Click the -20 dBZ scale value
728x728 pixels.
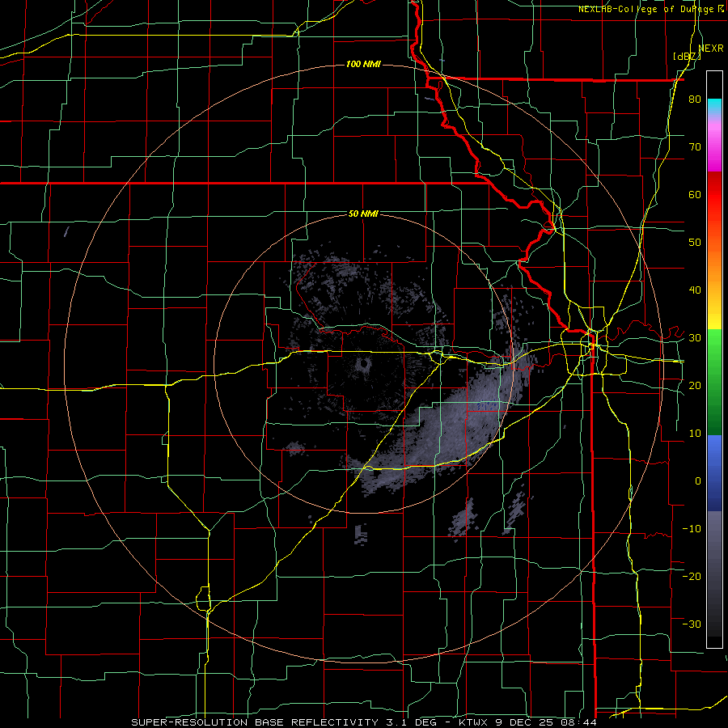coord(692,576)
